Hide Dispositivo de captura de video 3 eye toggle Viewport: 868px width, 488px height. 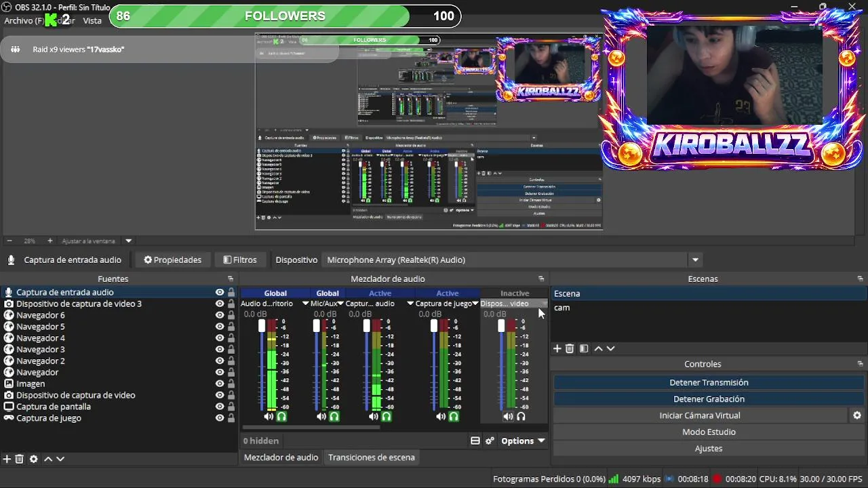coord(220,304)
